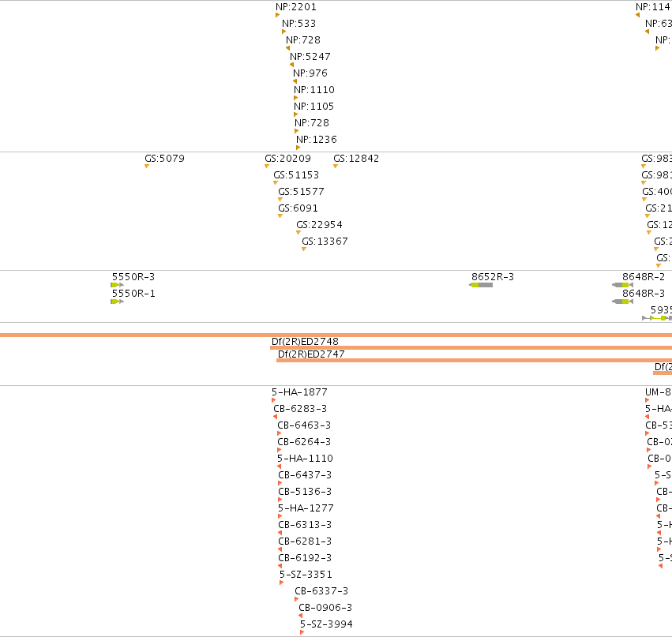Select the NP:533 insertion label

(x=298, y=24)
